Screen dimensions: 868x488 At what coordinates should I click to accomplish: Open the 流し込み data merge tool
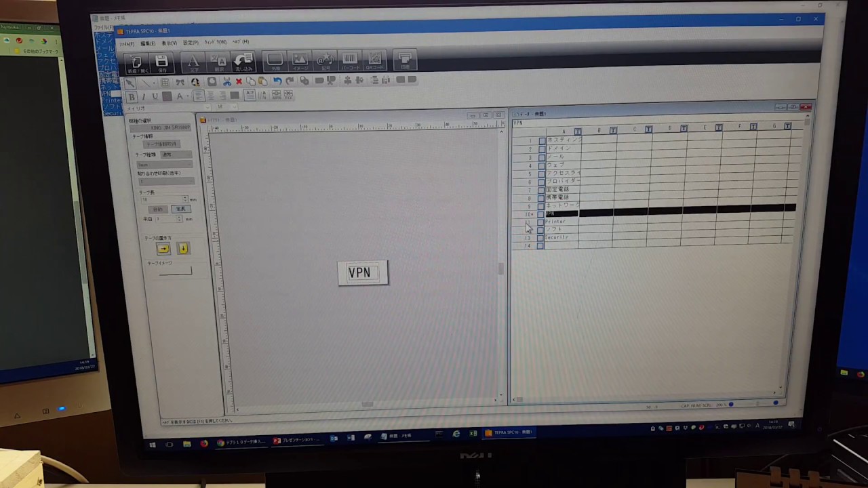click(x=243, y=62)
